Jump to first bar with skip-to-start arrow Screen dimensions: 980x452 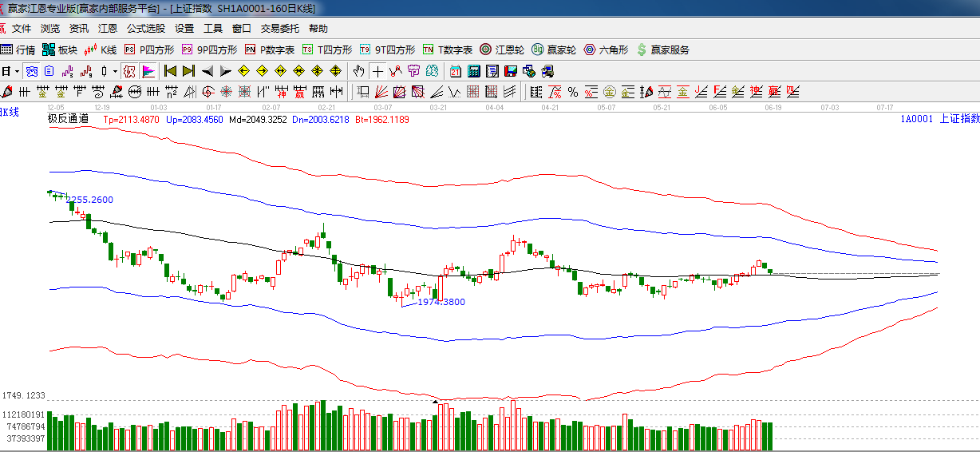pyautogui.click(x=170, y=71)
